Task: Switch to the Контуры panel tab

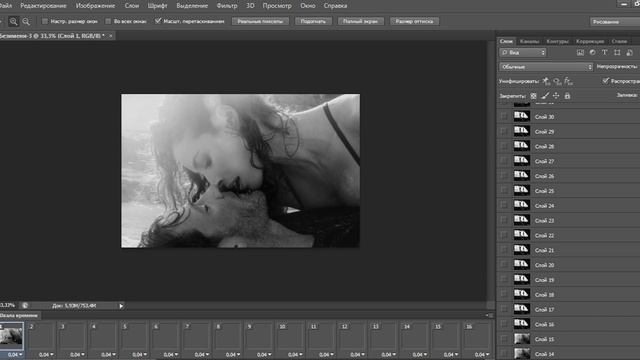Action: click(557, 41)
